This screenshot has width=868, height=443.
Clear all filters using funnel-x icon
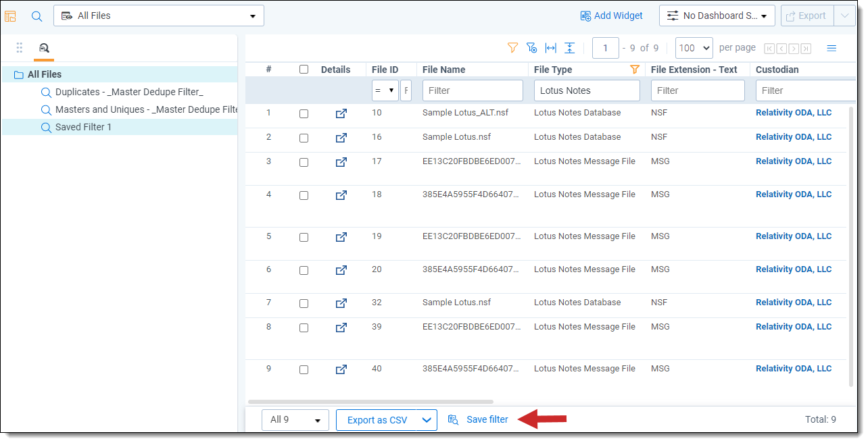[531, 48]
